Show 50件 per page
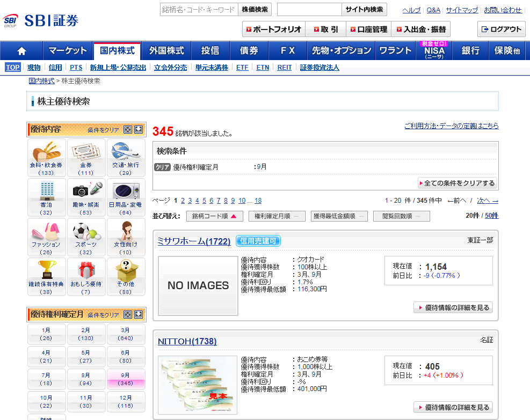The width and height of the screenshot is (530, 420). (492, 216)
